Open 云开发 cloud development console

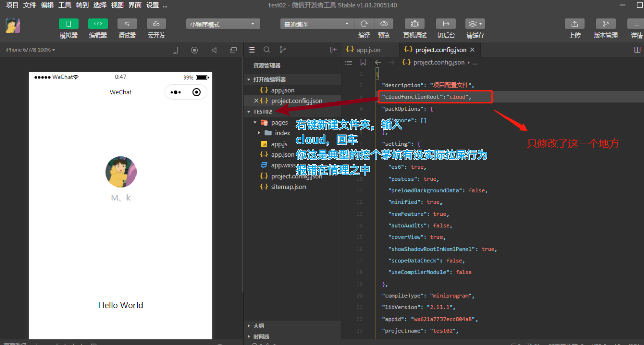pyautogui.click(x=156, y=24)
